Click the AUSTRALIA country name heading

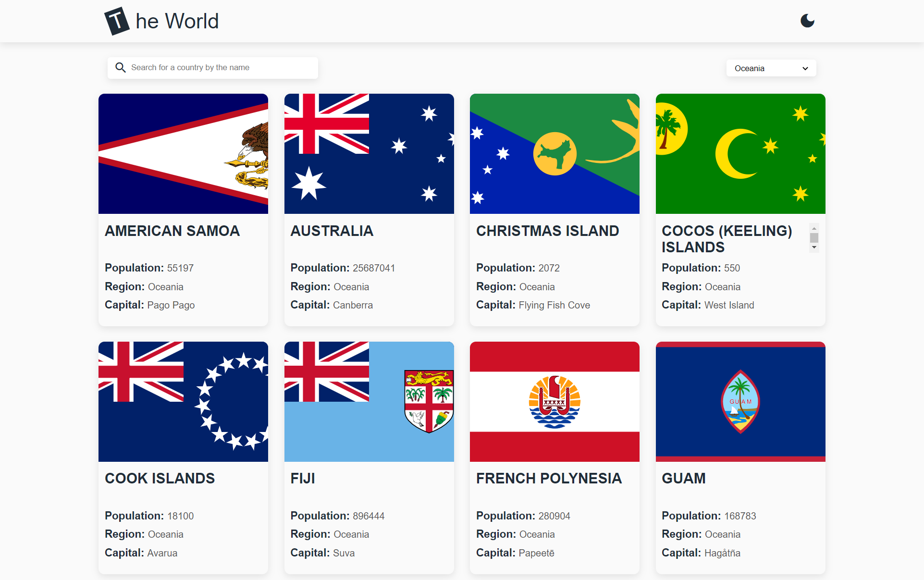pos(332,231)
